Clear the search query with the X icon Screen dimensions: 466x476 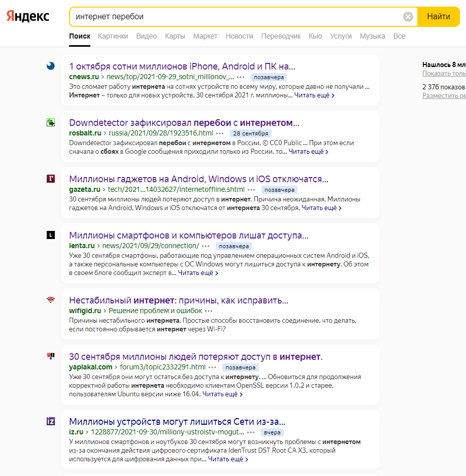(408, 17)
